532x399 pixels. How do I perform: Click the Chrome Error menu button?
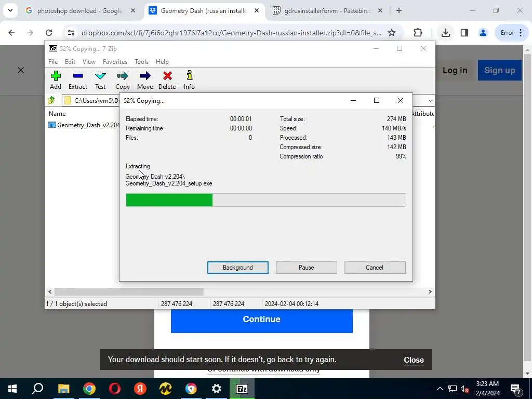[512, 33]
